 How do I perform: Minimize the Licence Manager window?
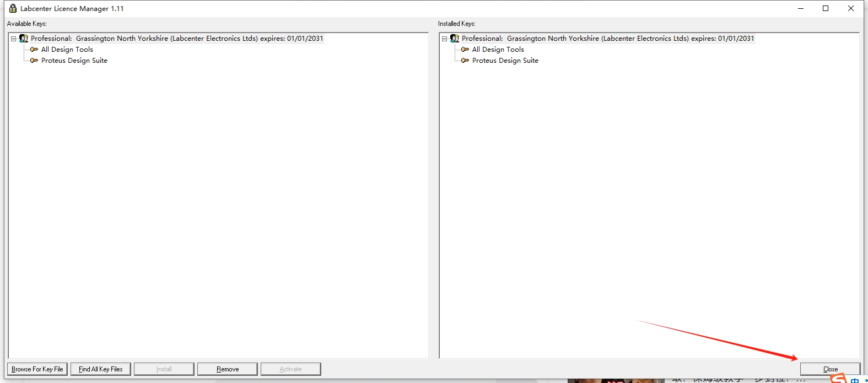pyautogui.click(x=800, y=8)
